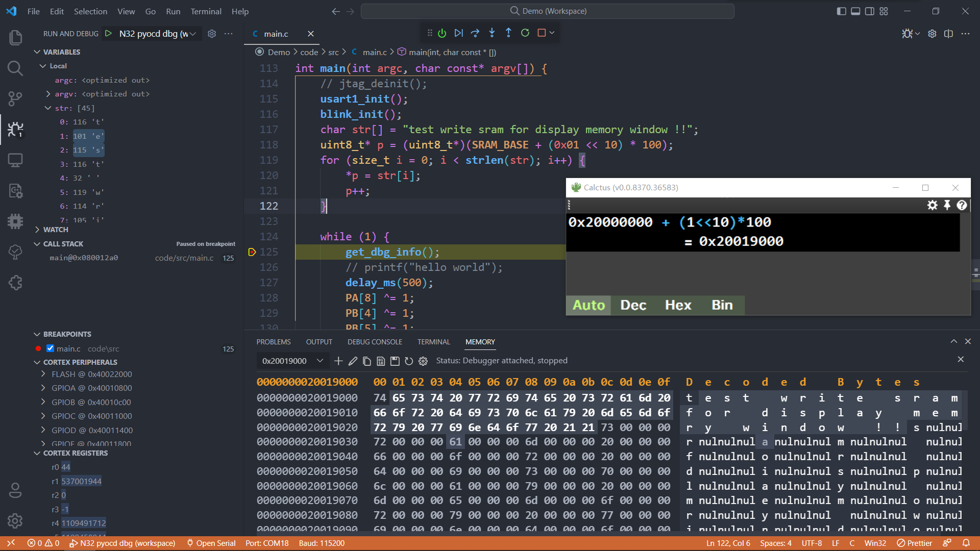Open the Explorer view in activity bar
The width and height of the screenshot is (980, 551).
coord(15,37)
